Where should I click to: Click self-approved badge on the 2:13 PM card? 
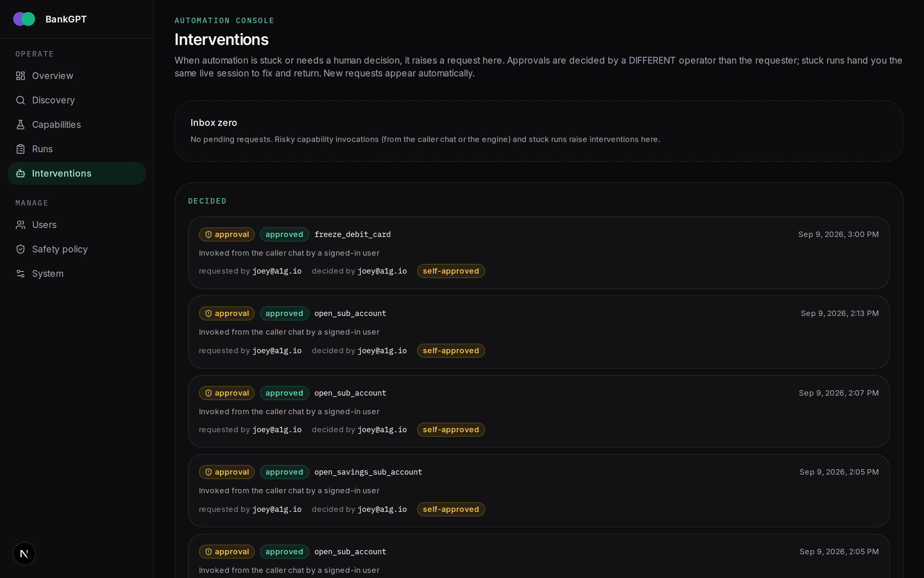tap(450, 351)
